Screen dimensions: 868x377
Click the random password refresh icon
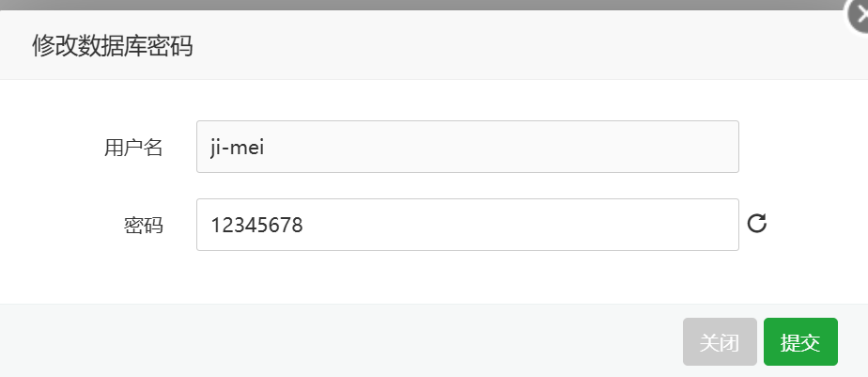757,224
